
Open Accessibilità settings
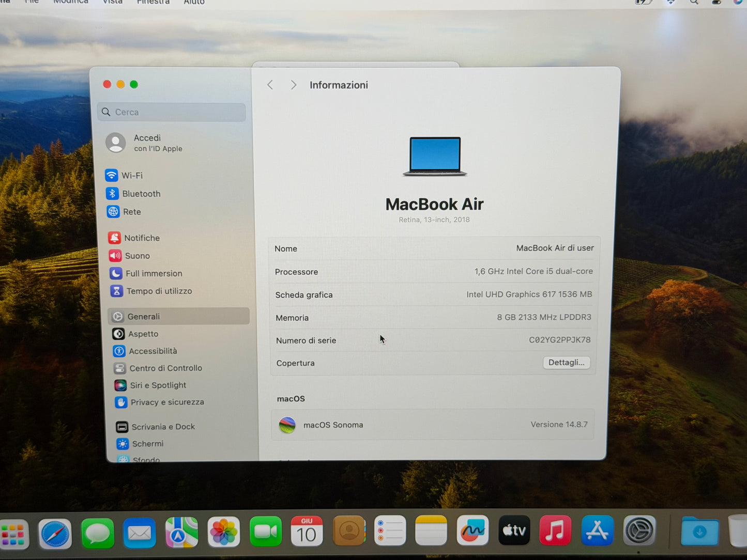pyautogui.click(x=145, y=351)
